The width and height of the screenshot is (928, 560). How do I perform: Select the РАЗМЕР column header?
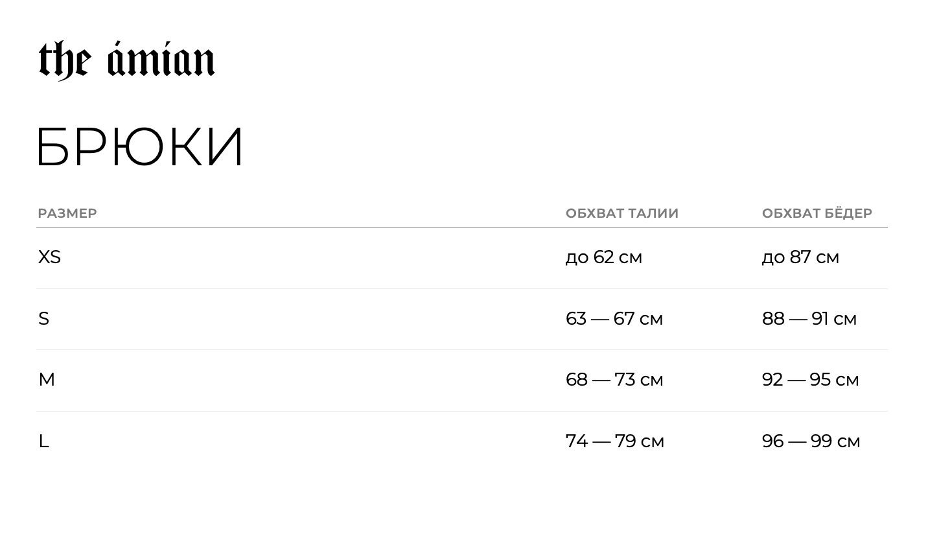point(67,213)
